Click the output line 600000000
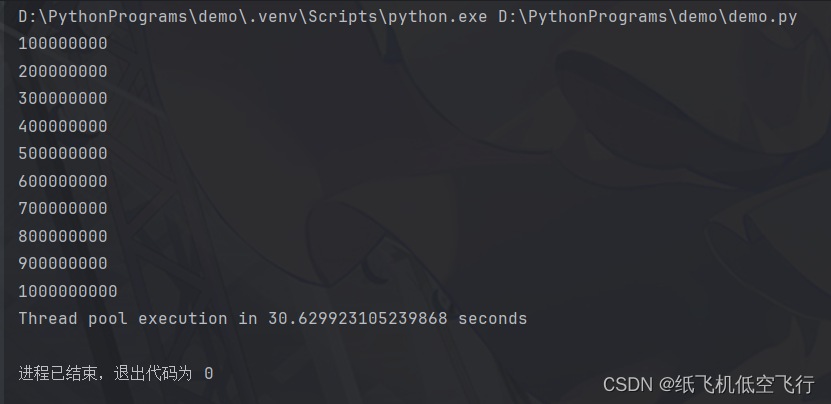The width and height of the screenshot is (831, 404). 63,181
